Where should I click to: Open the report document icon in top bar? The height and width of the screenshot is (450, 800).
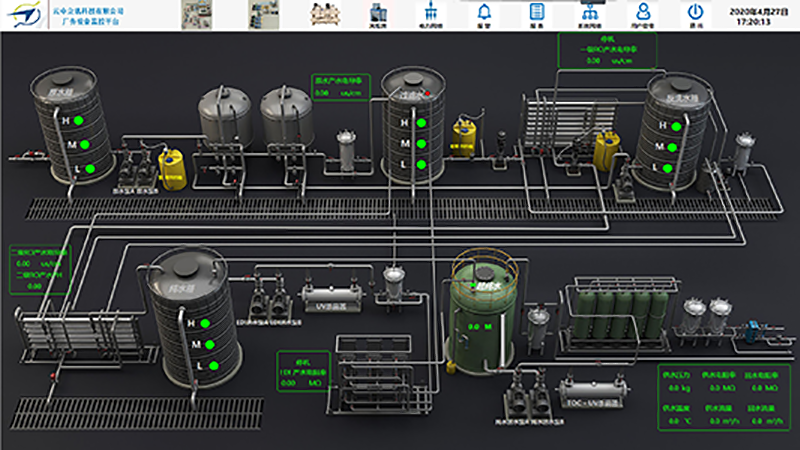(x=537, y=14)
